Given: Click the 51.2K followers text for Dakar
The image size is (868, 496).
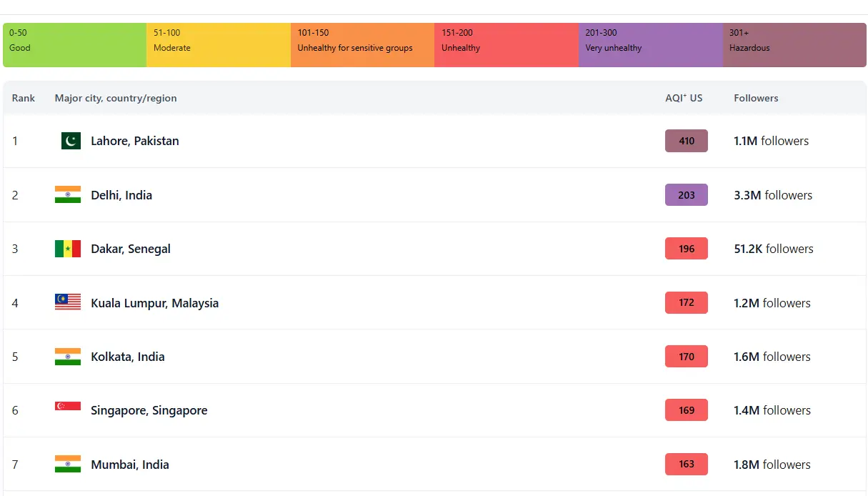Looking at the screenshot, I should [x=774, y=249].
